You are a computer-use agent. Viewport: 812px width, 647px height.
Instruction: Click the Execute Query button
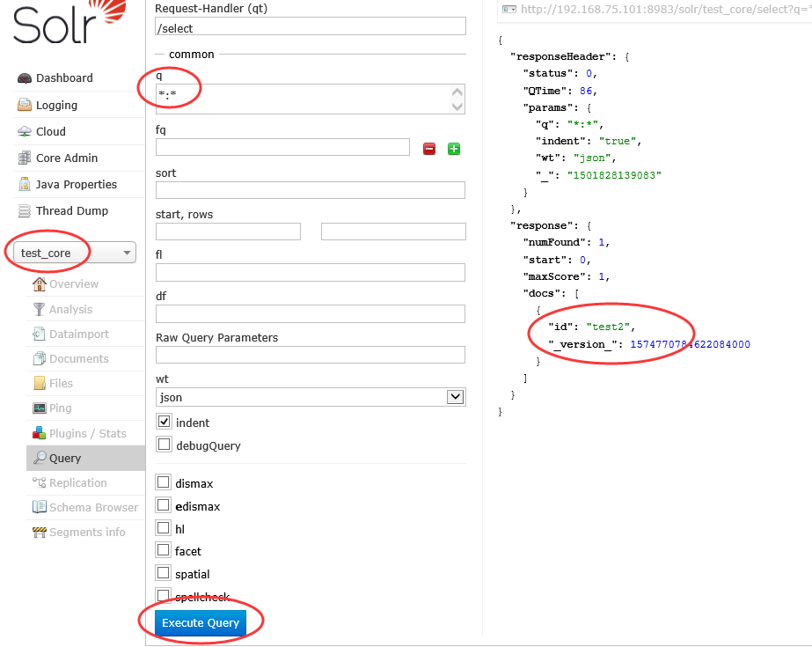click(x=201, y=622)
